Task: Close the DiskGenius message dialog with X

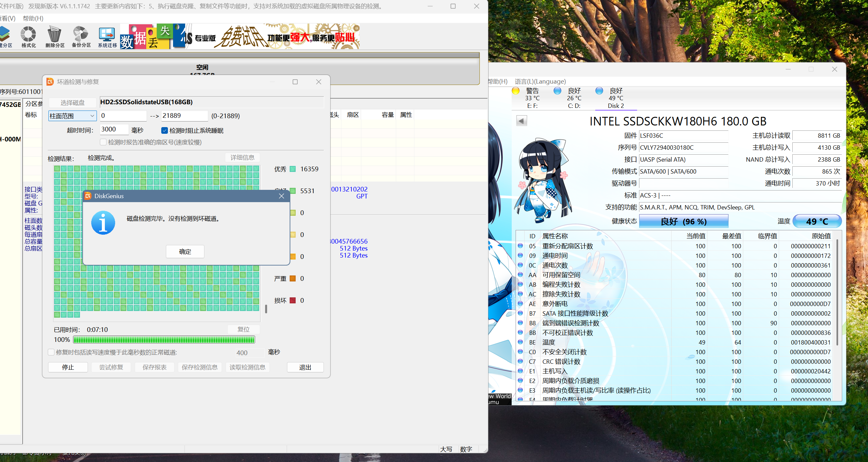Action: (x=281, y=196)
